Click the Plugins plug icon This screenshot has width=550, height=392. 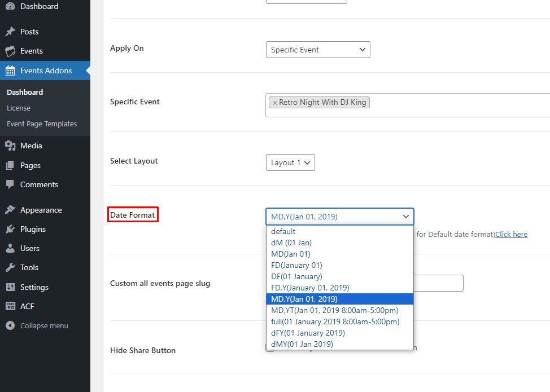(10, 230)
